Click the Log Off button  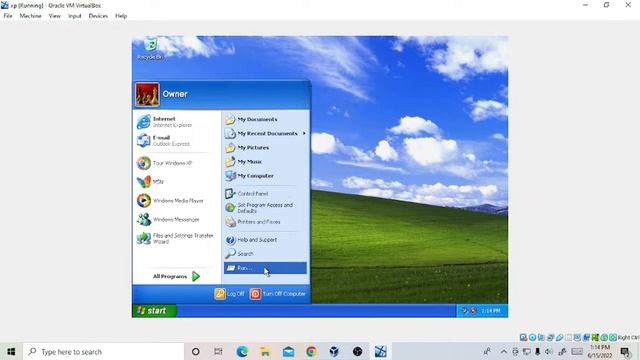coord(229,294)
